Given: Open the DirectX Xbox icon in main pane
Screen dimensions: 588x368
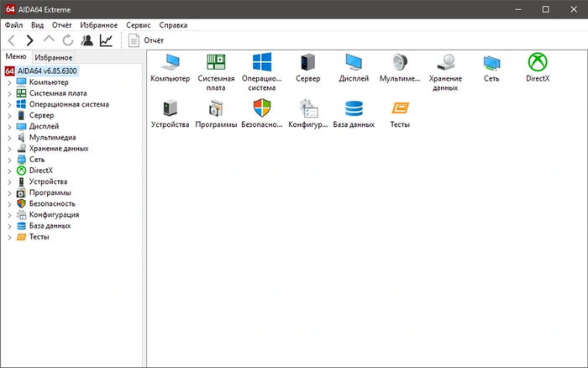Looking at the screenshot, I should click(x=538, y=62).
